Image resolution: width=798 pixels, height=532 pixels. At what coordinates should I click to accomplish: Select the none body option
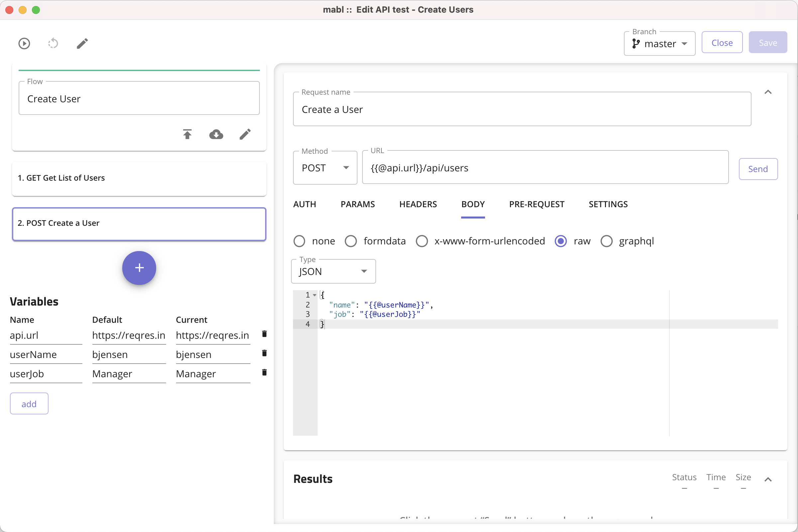pos(299,241)
